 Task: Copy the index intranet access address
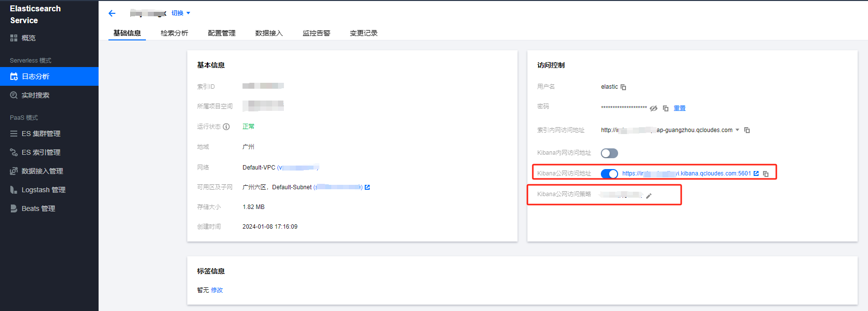click(x=747, y=130)
